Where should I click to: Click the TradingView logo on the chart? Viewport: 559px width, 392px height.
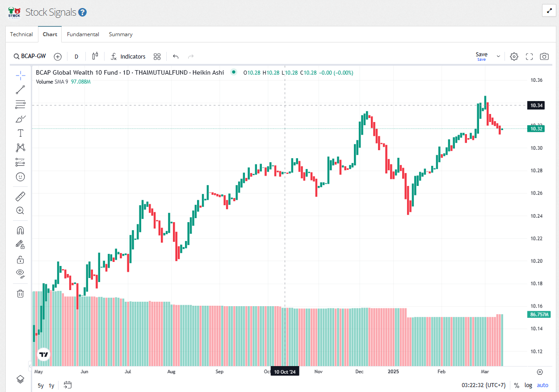point(43,354)
